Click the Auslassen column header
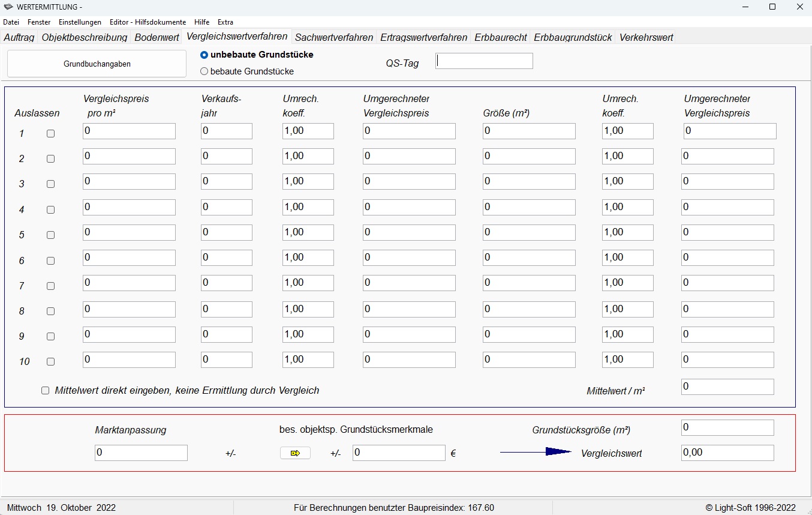This screenshot has width=812, height=515. (37, 113)
